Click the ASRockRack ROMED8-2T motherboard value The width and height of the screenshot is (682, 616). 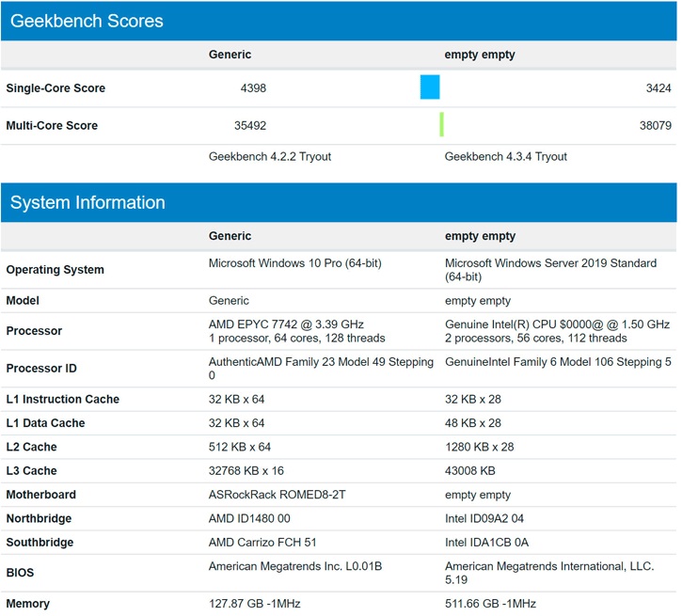pos(277,495)
